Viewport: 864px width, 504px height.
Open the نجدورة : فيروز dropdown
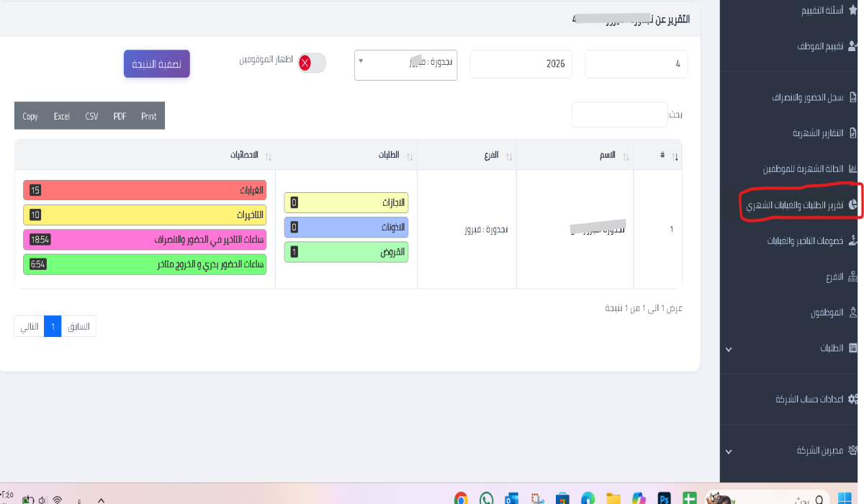tap(405, 64)
